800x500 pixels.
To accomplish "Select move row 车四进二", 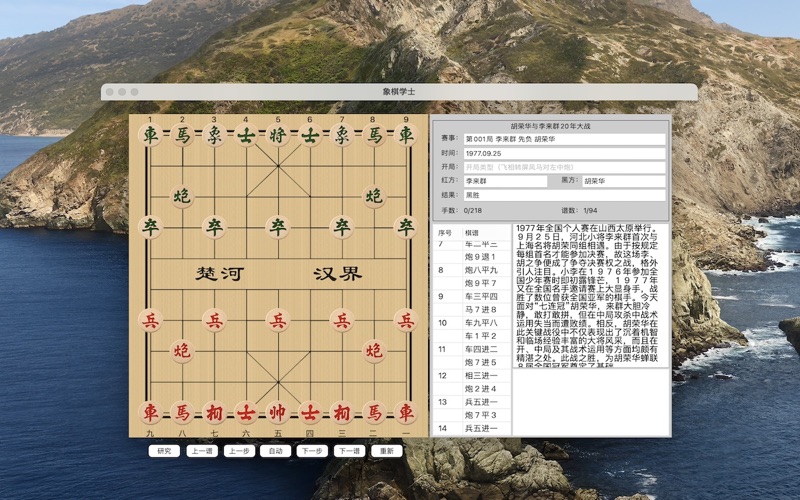I will pos(472,349).
